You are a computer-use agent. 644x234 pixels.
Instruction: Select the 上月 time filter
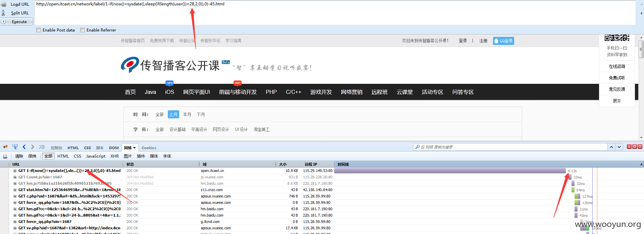pos(174,114)
